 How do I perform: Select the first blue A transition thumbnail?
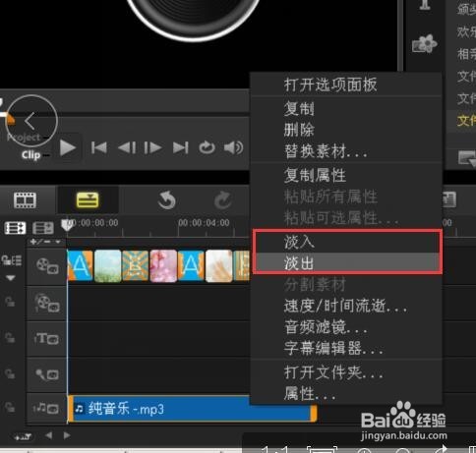pyautogui.click(x=81, y=265)
